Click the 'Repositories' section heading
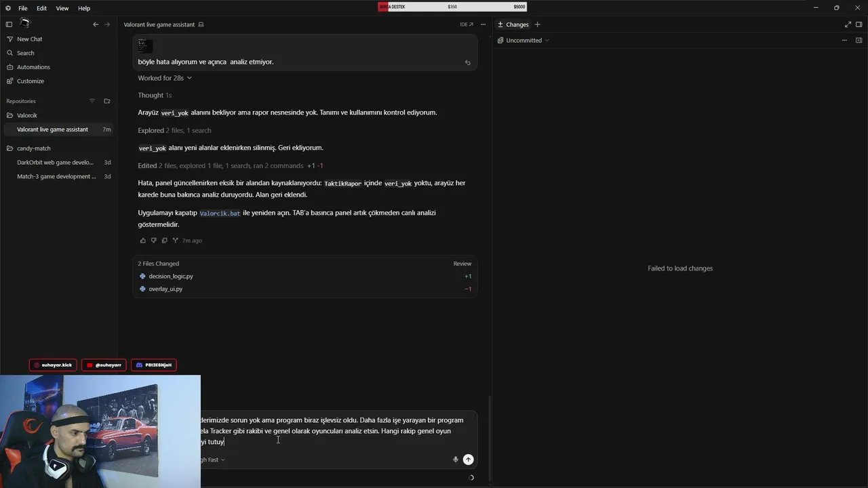 tap(21, 101)
